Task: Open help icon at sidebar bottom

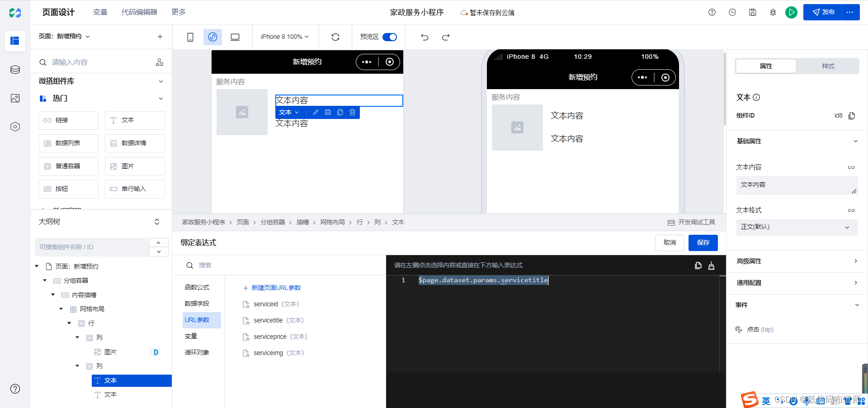Action: (x=15, y=389)
